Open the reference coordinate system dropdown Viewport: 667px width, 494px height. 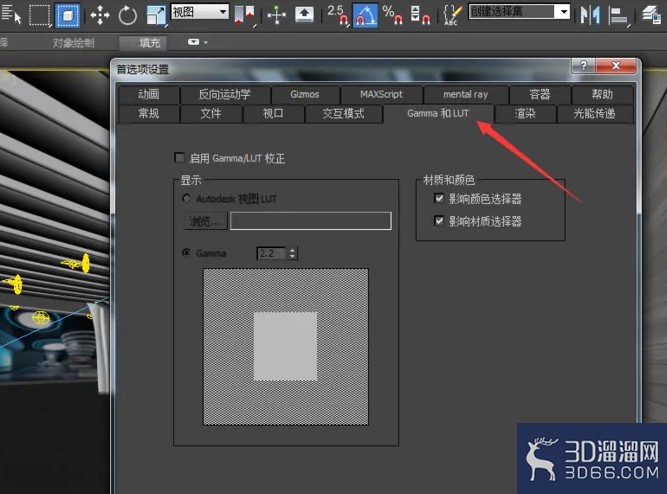[x=200, y=11]
